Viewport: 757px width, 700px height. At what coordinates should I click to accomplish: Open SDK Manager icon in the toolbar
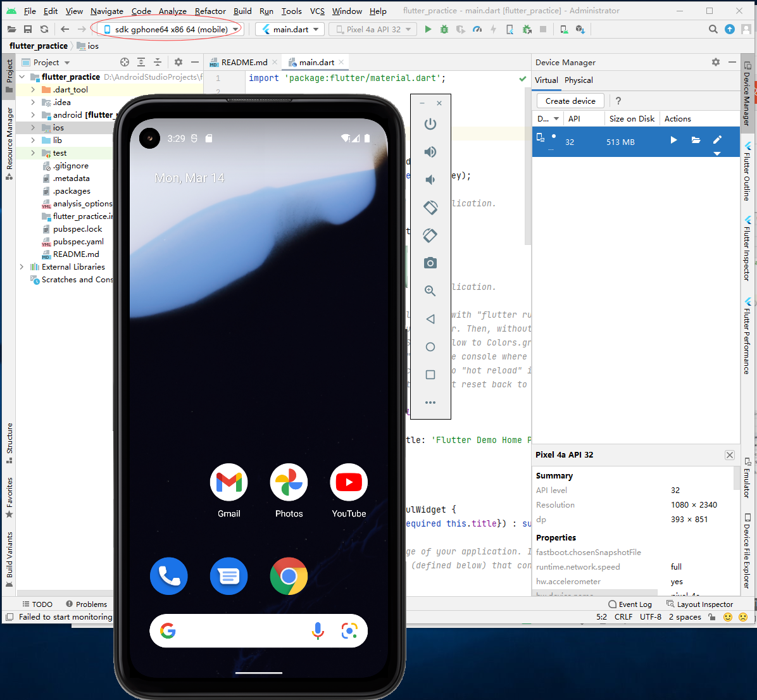coord(580,30)
